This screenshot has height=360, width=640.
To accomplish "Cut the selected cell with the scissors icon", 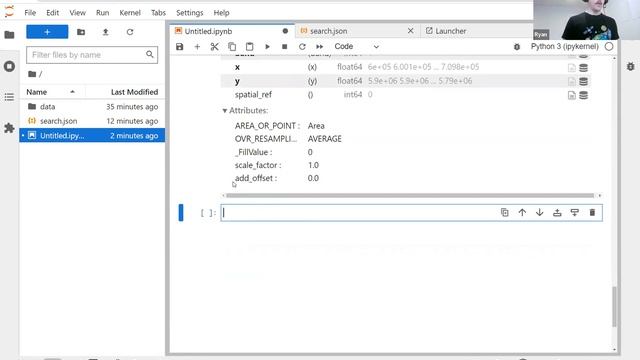I will click(x=214, y=47).
